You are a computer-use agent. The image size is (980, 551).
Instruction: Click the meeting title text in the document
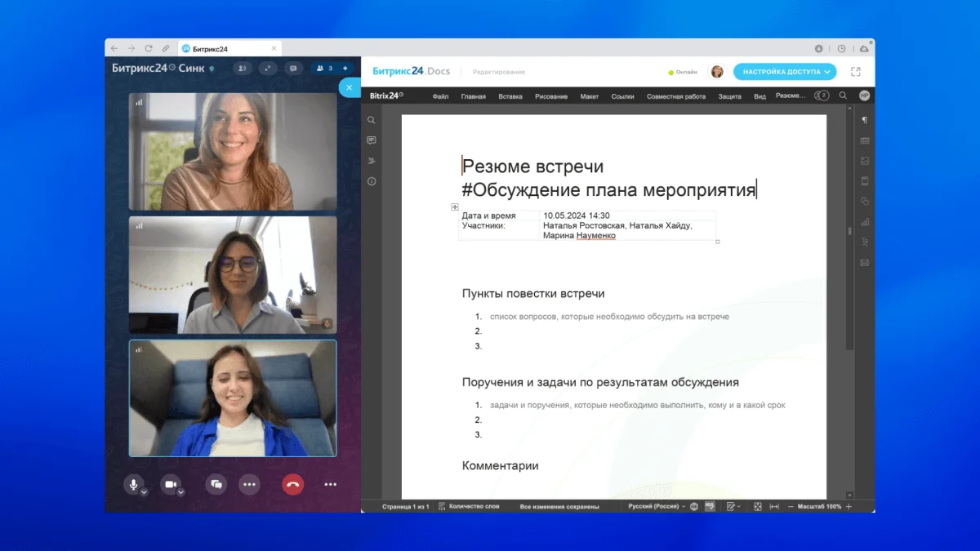[x=532, y=166]
